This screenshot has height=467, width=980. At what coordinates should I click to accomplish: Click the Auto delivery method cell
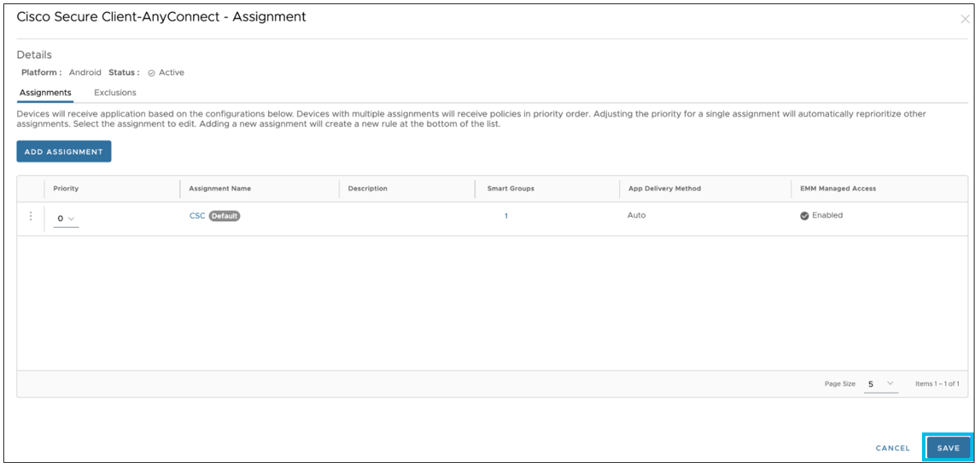pyautogui.click(x=636, y=216)
